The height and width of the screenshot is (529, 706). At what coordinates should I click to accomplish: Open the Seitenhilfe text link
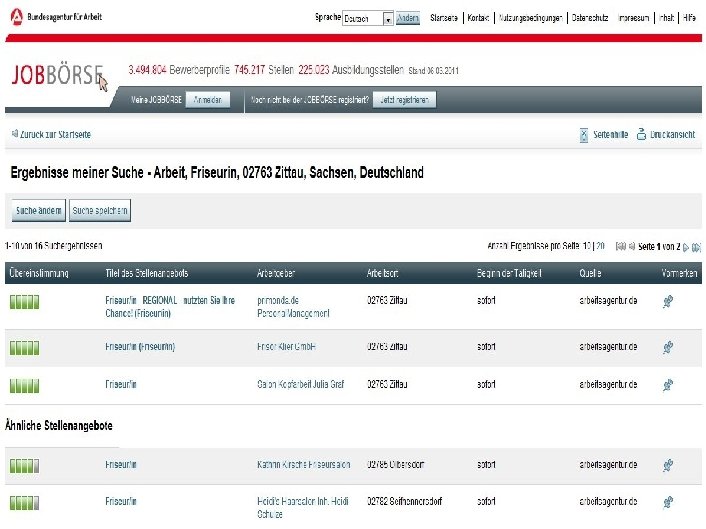click(x=611, y=134)
